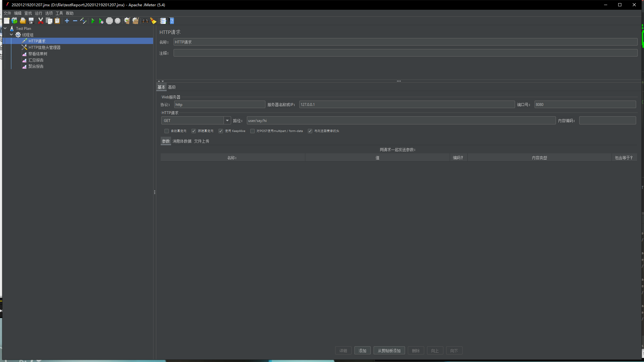The height and width of the screenshot is (362, 644).
Task: Switch to the 消息体数据 tab
Action: [x=182, y=141]
